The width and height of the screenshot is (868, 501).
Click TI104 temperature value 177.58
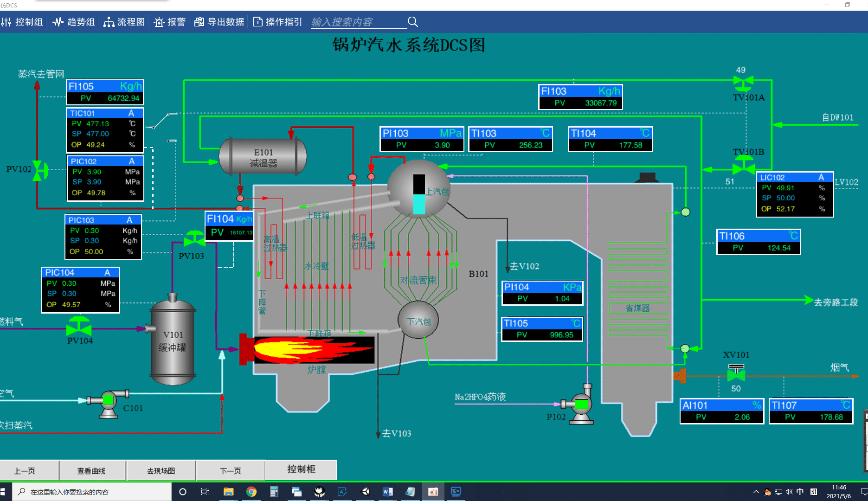tap(630, 145)
